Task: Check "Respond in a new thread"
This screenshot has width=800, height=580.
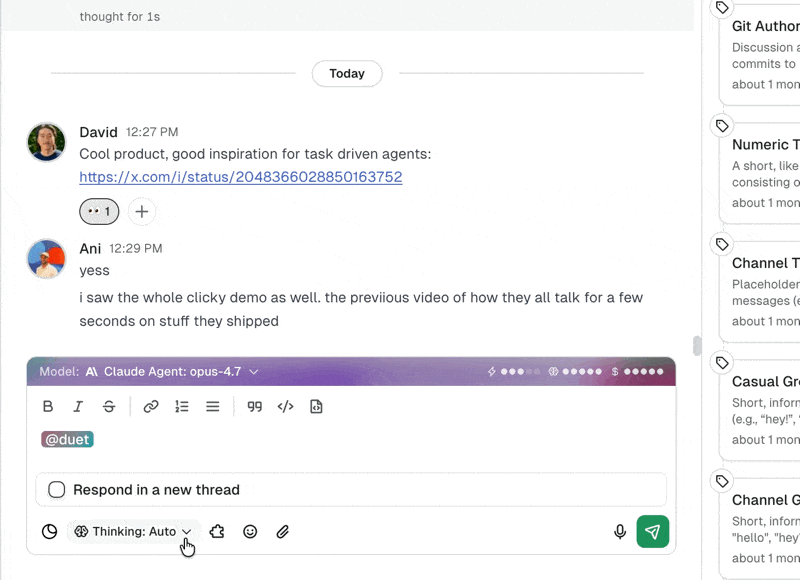Action: click(x=57, y=490)
